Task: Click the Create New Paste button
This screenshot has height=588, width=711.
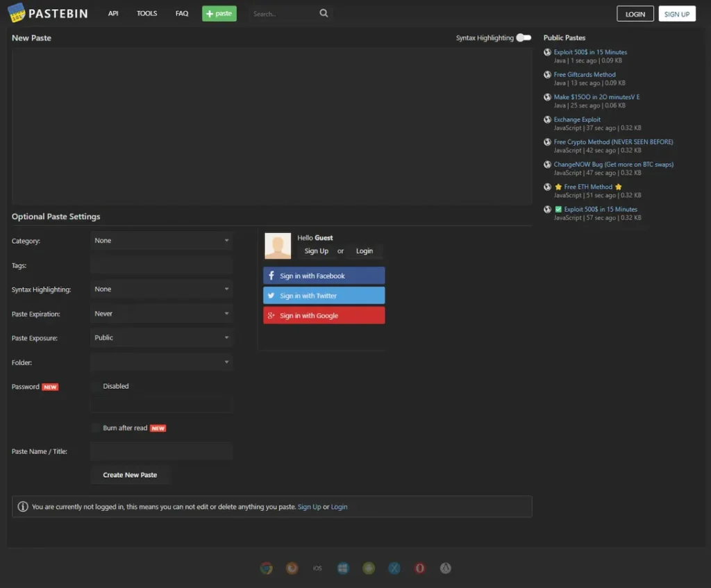Action: (130, 475)
